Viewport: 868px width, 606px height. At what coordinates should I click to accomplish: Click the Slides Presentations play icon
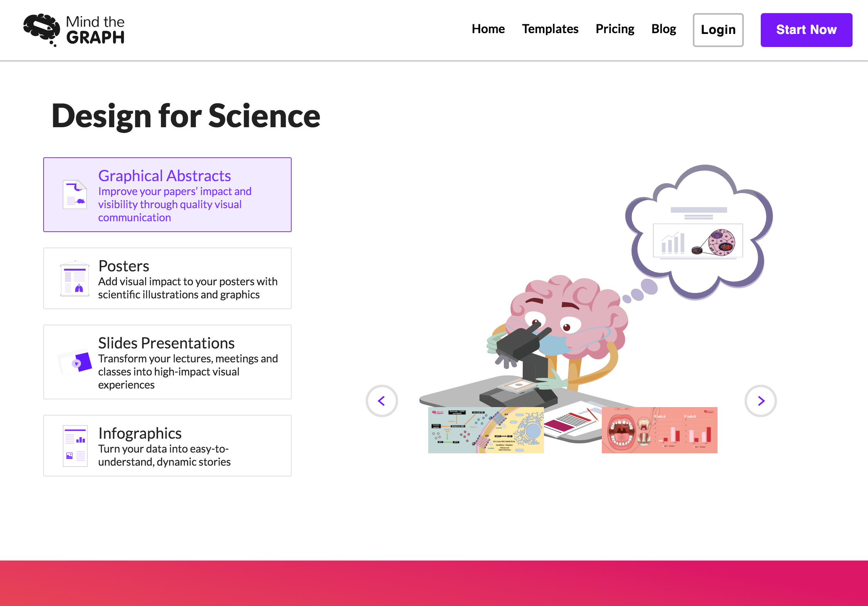(76, 362)
